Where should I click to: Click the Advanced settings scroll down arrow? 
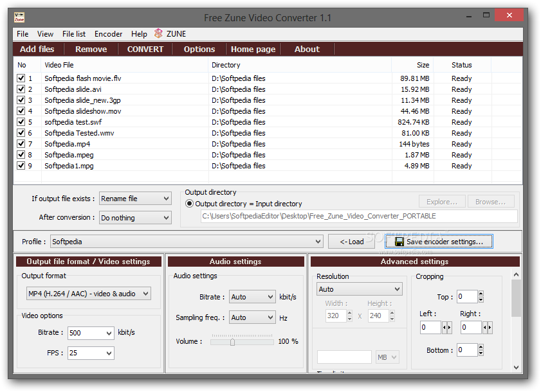(x=516, y=368)
